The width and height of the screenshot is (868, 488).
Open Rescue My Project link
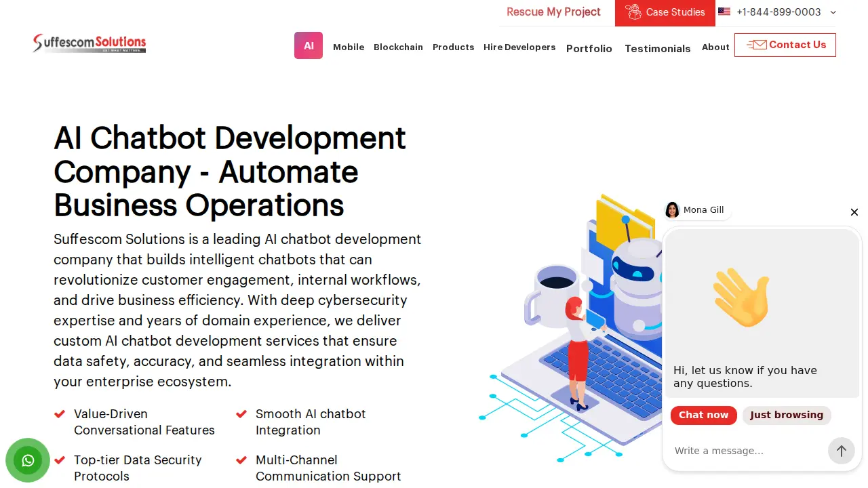coord(553,12)
